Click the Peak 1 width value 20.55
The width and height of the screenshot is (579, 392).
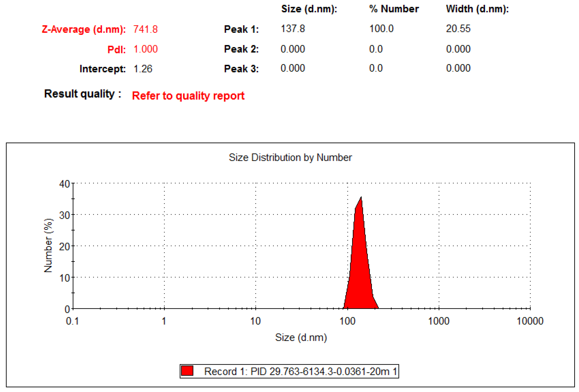click(x=458, y=29)
